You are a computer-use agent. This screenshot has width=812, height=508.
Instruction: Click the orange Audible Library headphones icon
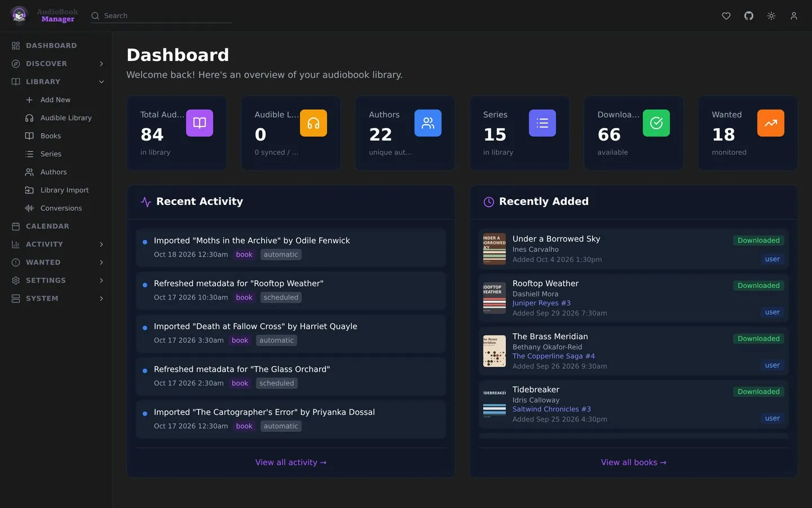pos(314,123)
